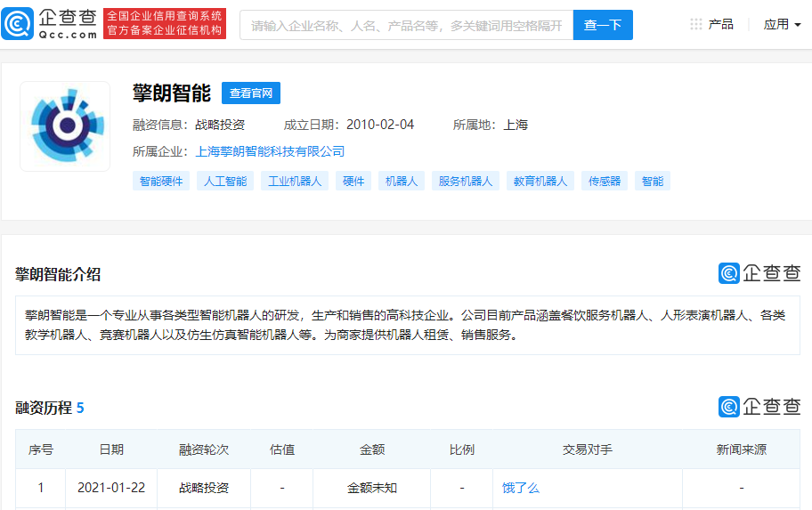Focus the company name search field

pyautogui.click(x=407, y=25)
